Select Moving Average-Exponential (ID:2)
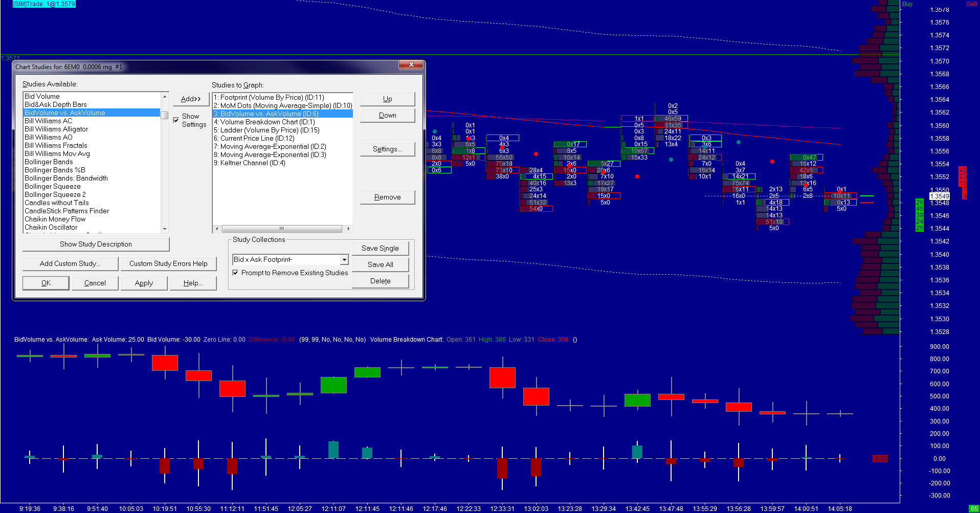Screen dimensions: 980x513 (283, 146)
